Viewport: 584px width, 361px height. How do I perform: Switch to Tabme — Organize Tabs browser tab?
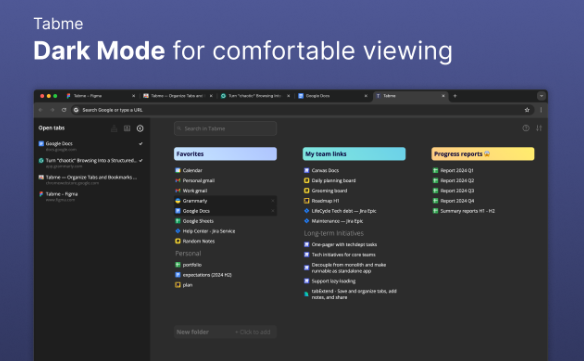178,96
